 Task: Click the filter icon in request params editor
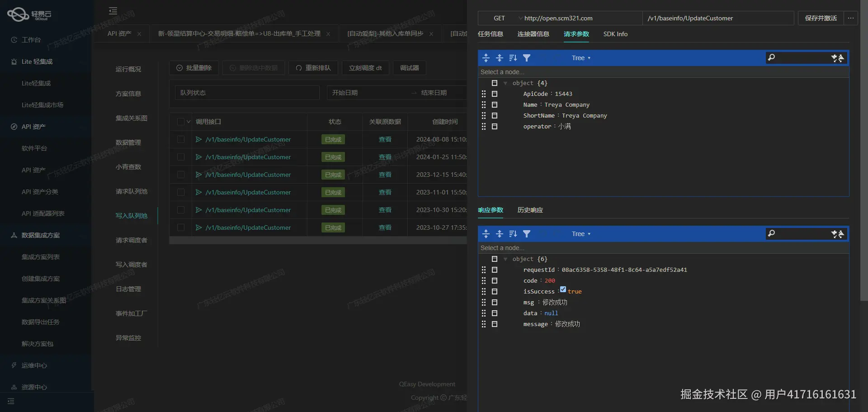(x=527, y=58)
